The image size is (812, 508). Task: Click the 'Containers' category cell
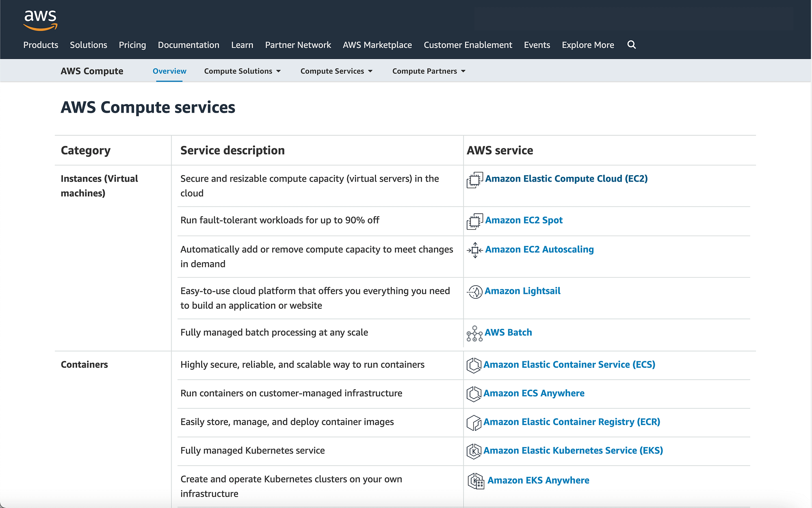(84, 365)
